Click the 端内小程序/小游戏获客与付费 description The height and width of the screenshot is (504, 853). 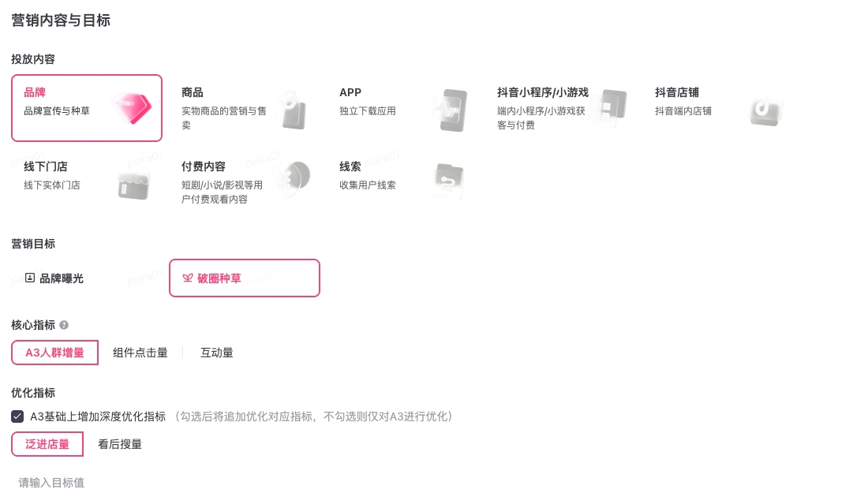pyautogui.click(x=541, y=118)
